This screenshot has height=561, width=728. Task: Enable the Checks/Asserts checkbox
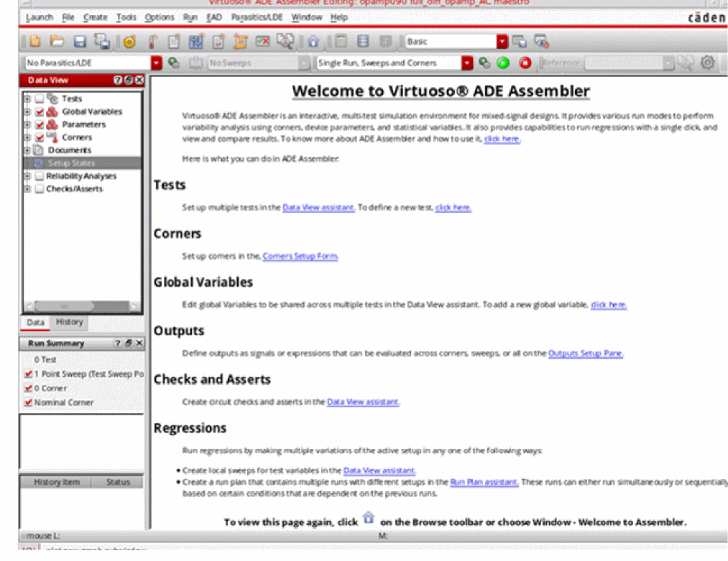40,188
